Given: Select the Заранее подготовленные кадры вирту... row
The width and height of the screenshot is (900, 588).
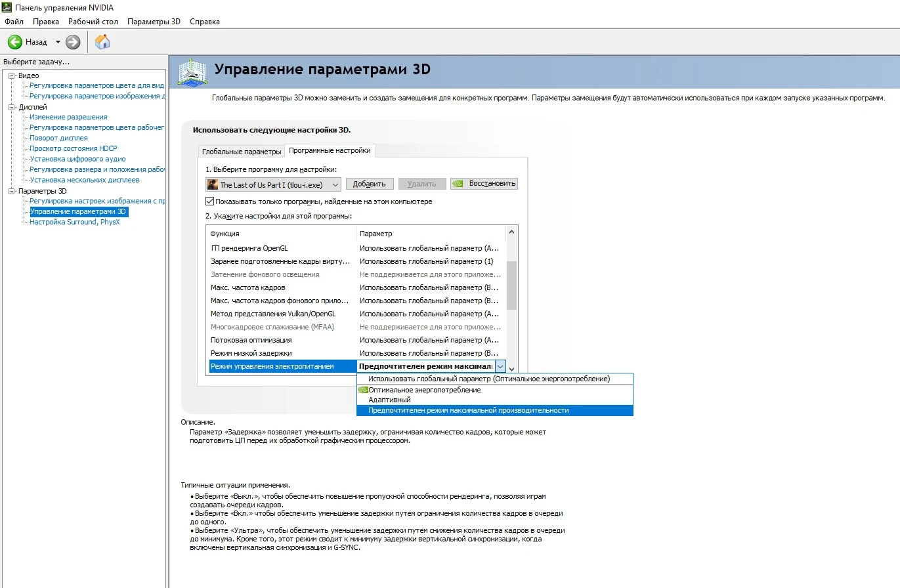Looking at the screenshot, I should pyautogui.click(x=356, y=261).
